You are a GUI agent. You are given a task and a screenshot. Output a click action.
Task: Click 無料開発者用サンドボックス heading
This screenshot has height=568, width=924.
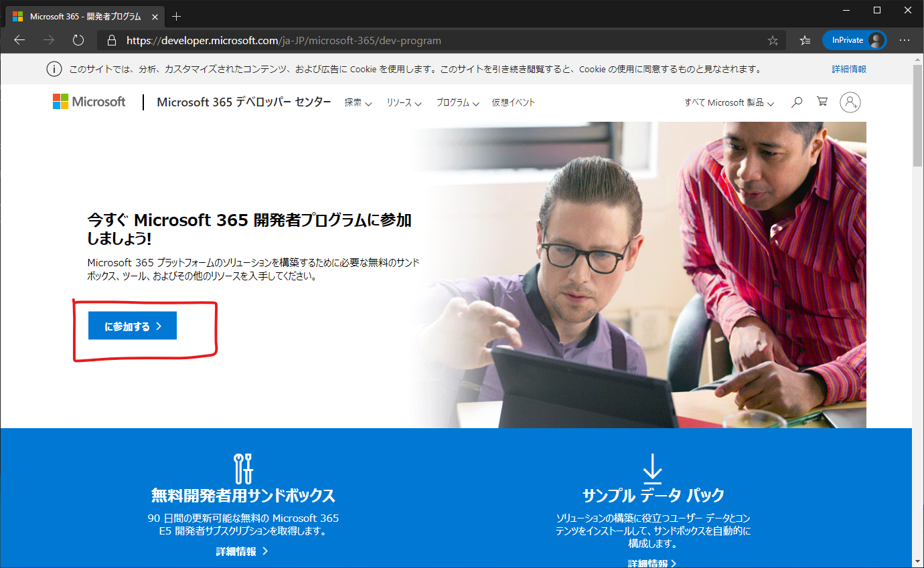[243, 496]
